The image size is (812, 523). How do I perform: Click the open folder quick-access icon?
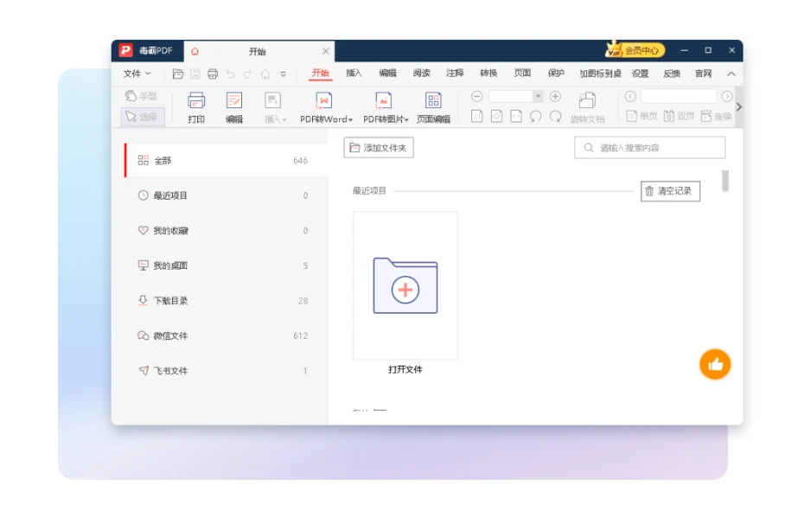pos(177,73)
